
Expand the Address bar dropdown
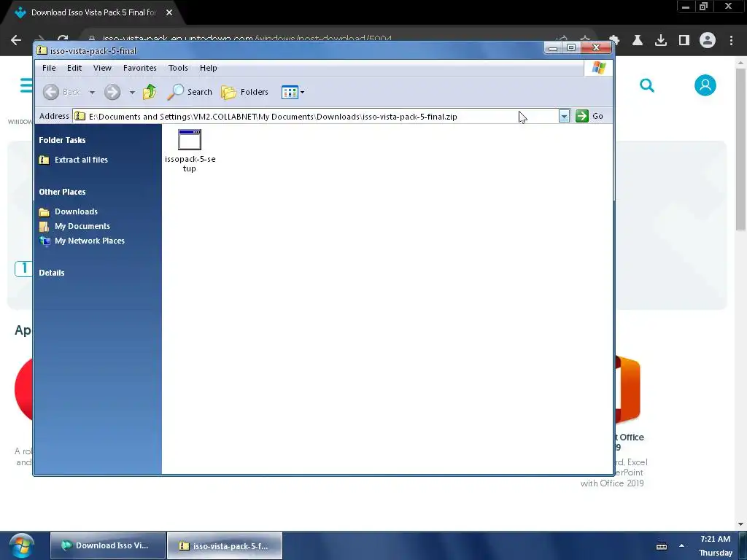pyautogui.click(x=564, y=116)
